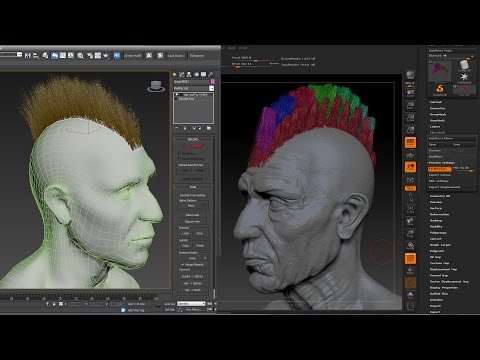Click the Hairdo Paste button
480x360 pixels.
tap(200, 246)
